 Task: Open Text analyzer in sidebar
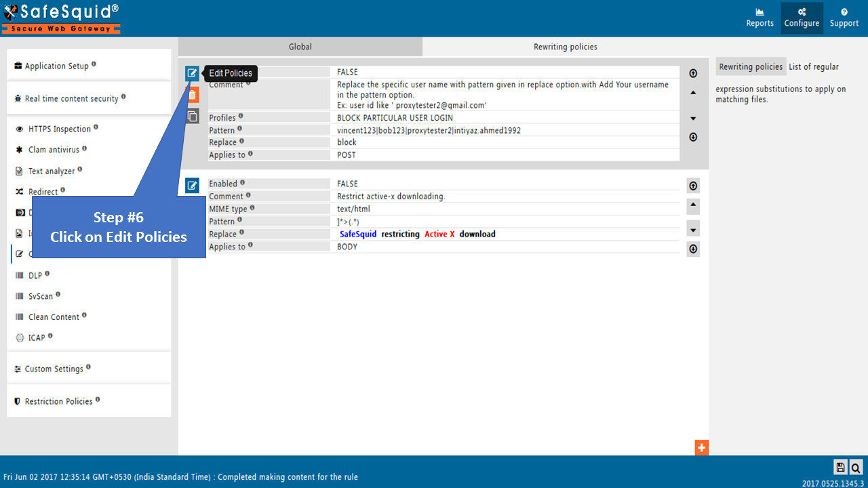tap(52, 171)
